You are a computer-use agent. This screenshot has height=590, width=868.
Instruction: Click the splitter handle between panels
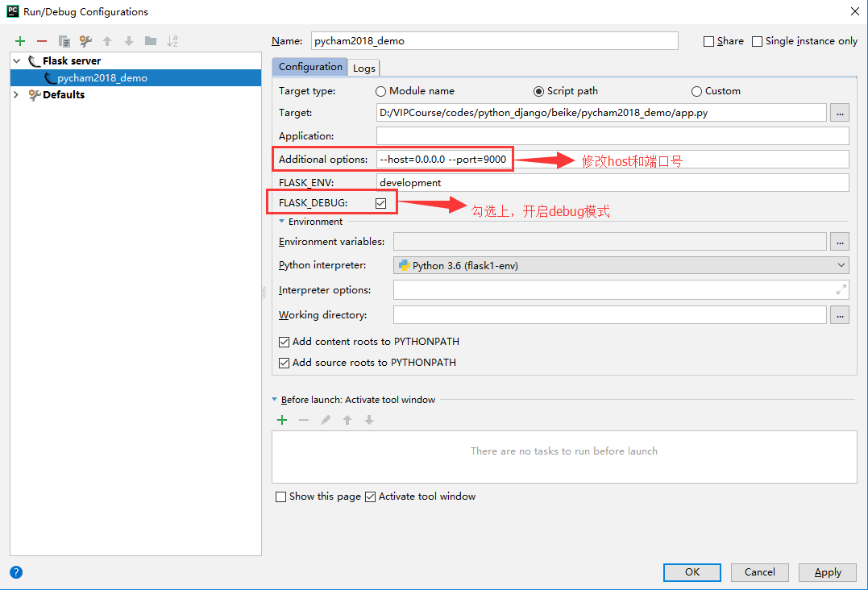pyautogui.click(x=264, y=293)
